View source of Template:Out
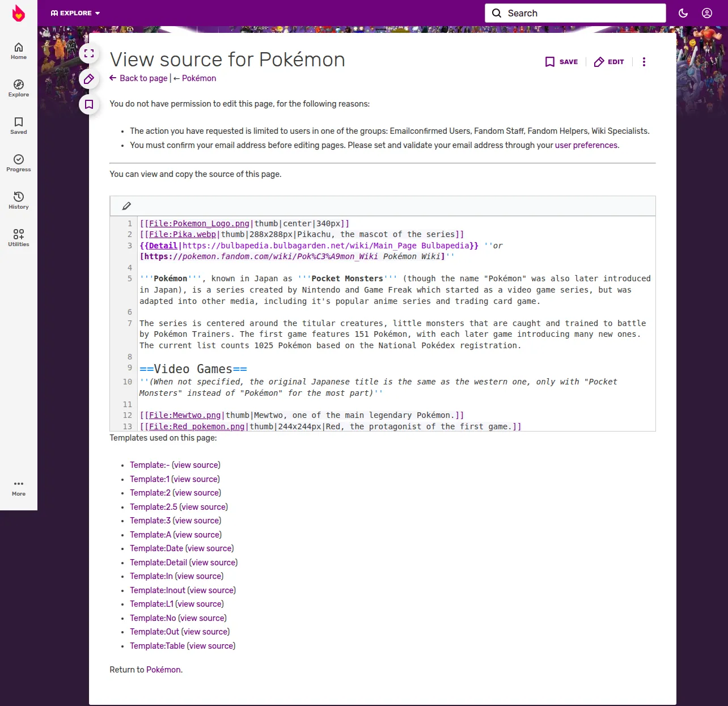 206,632
